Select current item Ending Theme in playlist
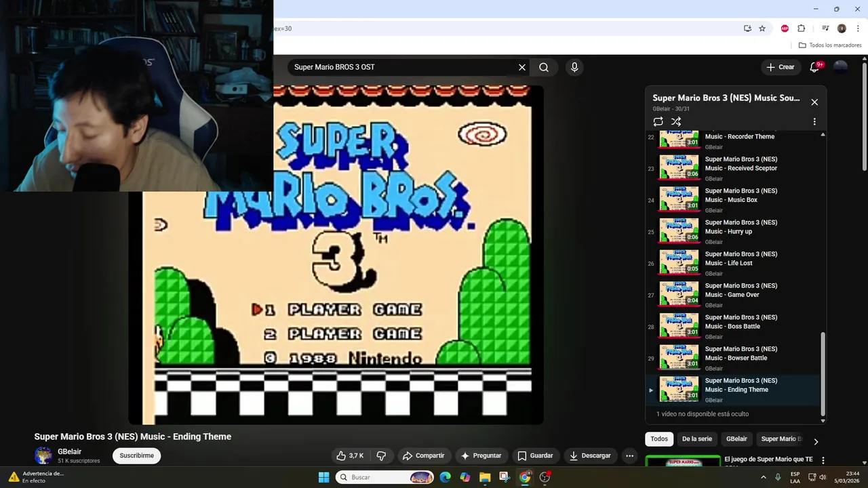This screenshot has width=868, height=488. 733,390
